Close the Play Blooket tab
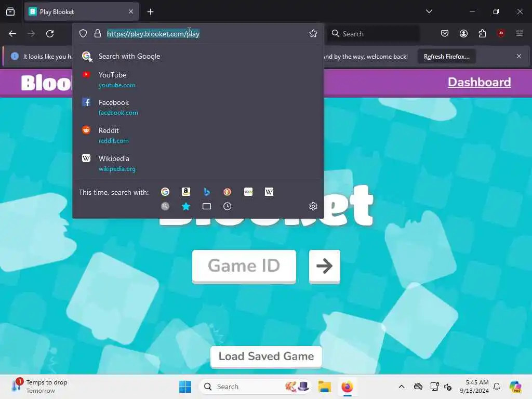 click(131, 11)
